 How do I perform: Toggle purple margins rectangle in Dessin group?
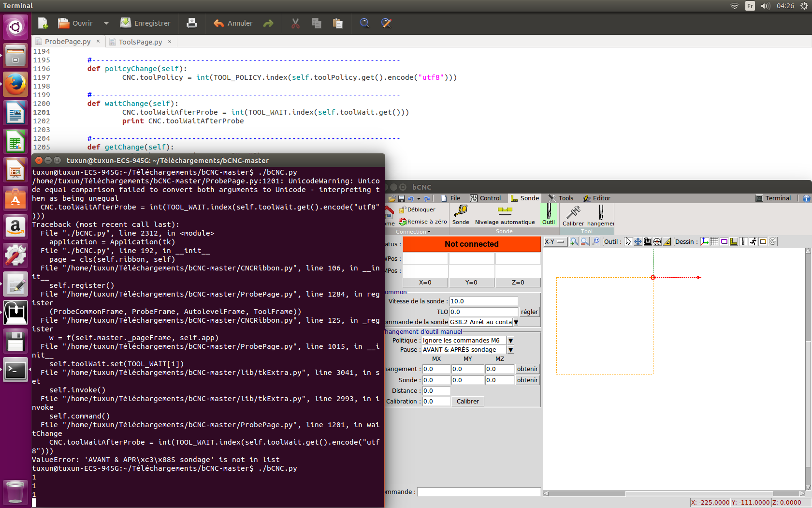[724, 241]
